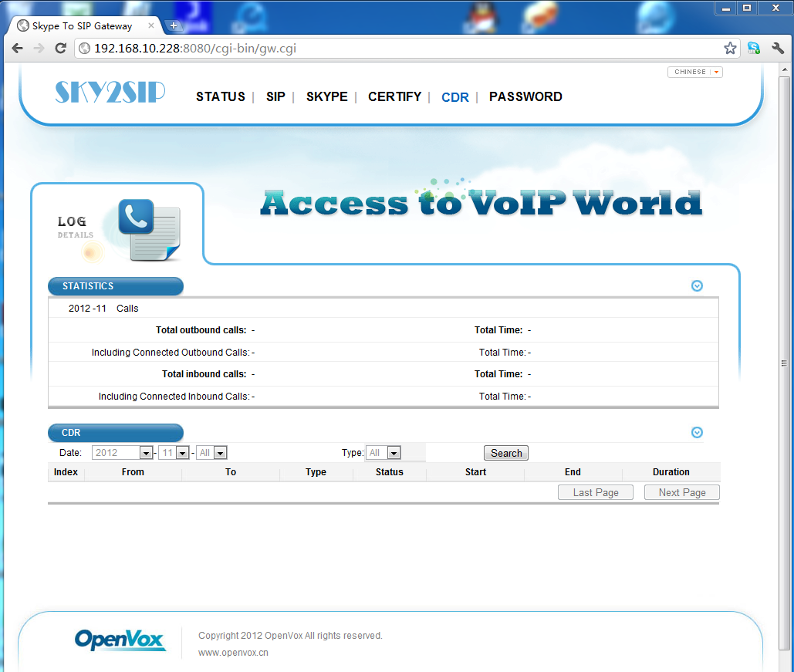Click the Access to VoIP World banner
The height and width of the screenshot is (672, 794).
481,201
